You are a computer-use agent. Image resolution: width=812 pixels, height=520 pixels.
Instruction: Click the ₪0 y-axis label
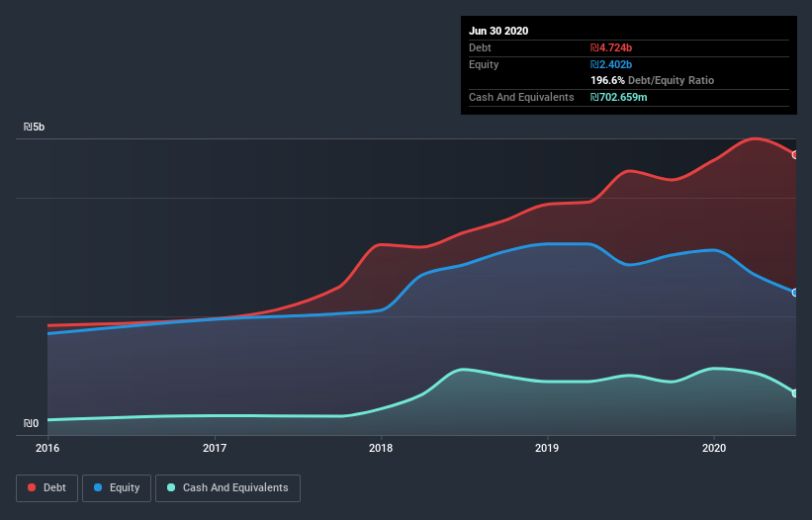point(31,423)
